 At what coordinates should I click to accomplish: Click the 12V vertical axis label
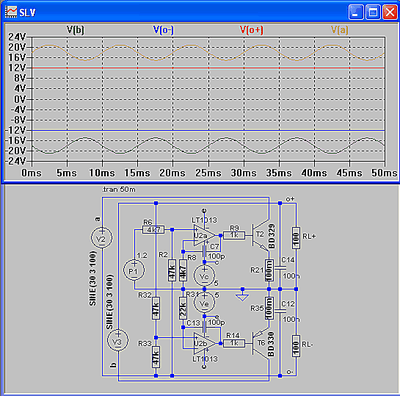coord(17,68)
